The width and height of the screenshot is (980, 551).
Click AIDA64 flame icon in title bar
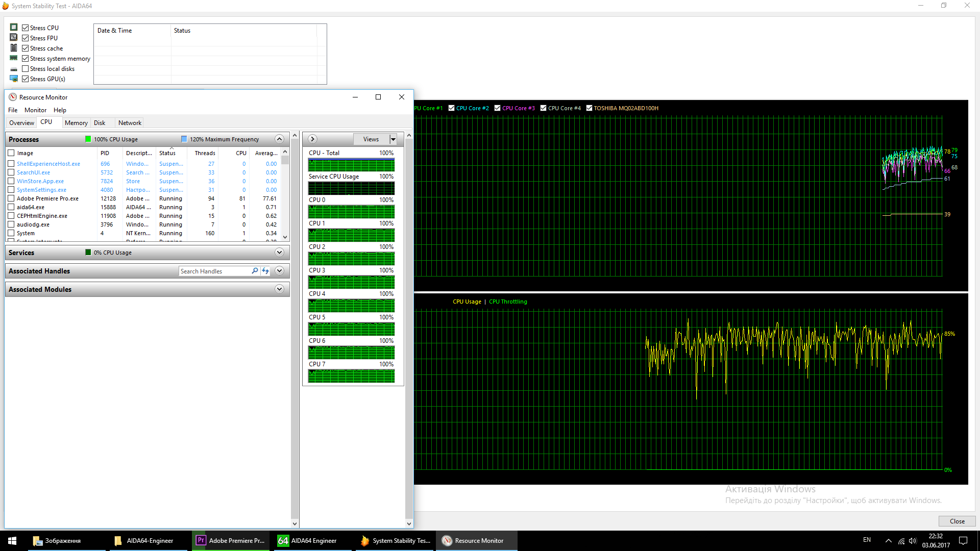6,6
